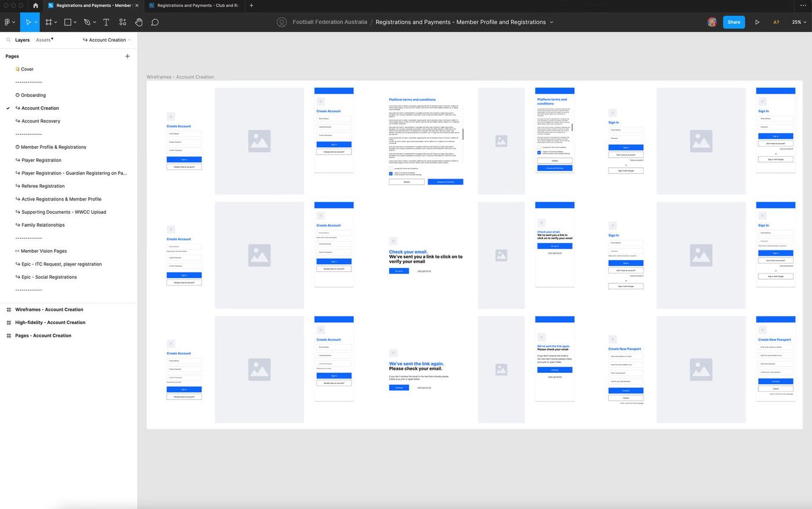
Task: Click the user avatar in toolbar
Action: pos(712,22)
